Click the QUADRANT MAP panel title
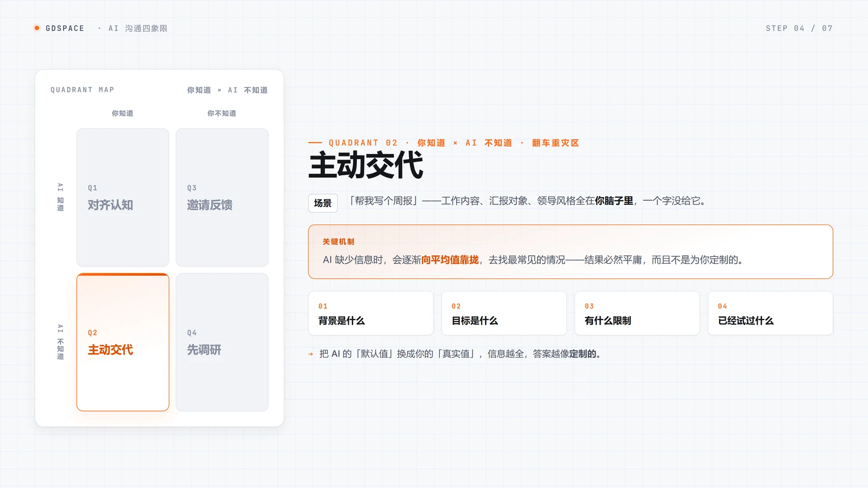 click(x=82, y=90)
